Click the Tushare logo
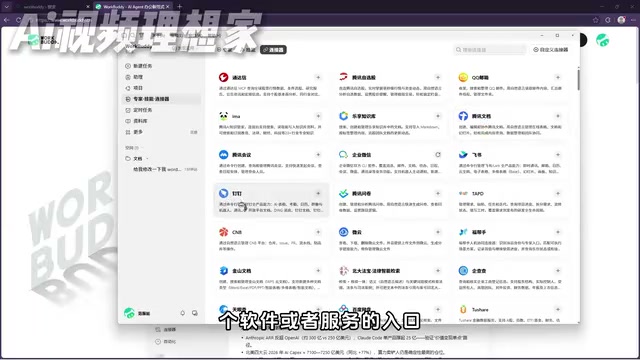The image size is (640, 360). (x=463, y=309)
